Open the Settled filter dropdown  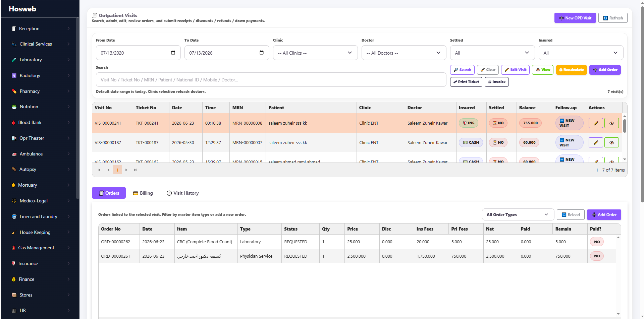[492, 53]
